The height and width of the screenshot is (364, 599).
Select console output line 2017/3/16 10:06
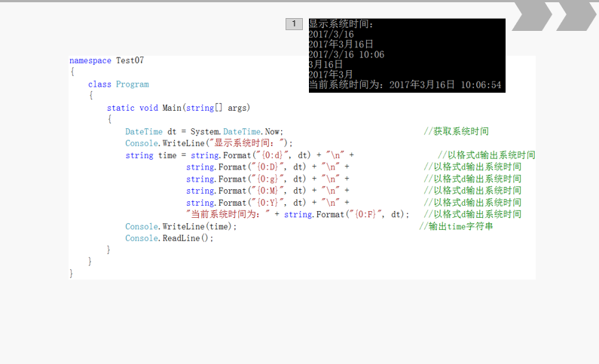pos(347,54)
